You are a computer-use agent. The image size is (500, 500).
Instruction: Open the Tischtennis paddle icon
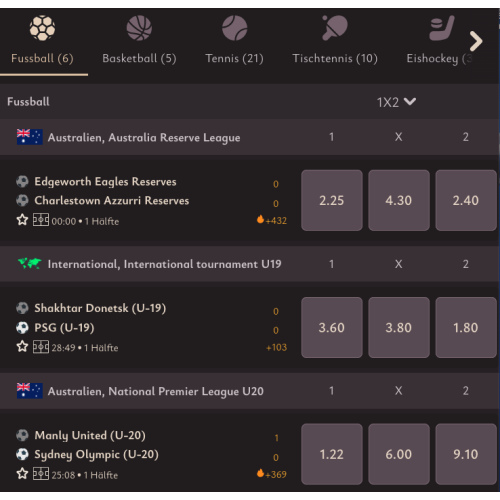click(x=335, y=28)
